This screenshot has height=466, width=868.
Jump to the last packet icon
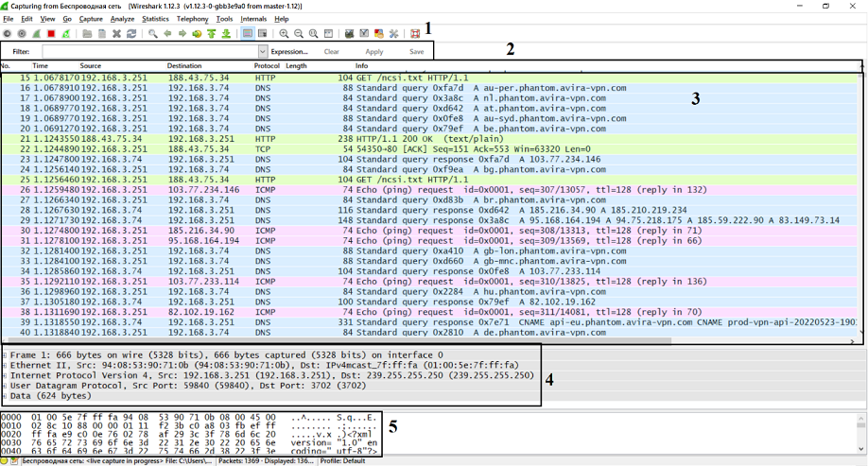(x=227, y=34)
